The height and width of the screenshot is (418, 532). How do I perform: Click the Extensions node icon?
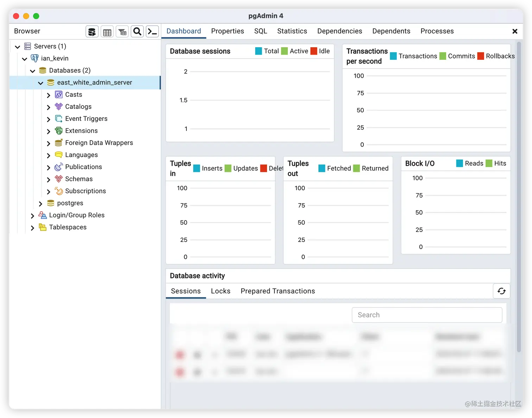coord(59,131)
